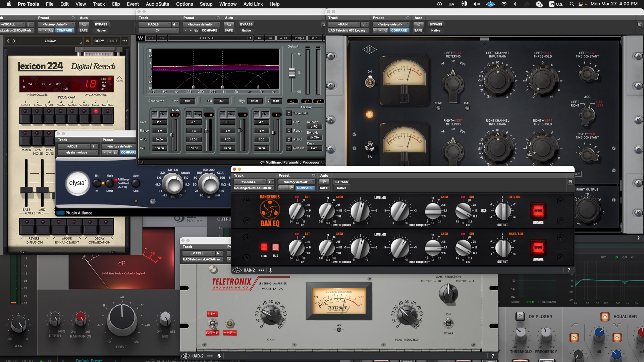Open Setup menu
This screenshot has height=362, width=644.
point(206,4)
